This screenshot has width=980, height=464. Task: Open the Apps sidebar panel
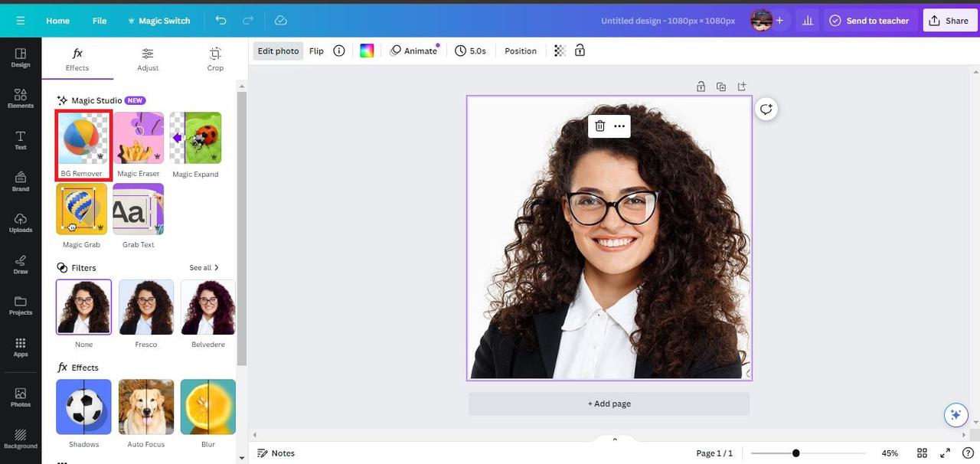click(21, 348)
